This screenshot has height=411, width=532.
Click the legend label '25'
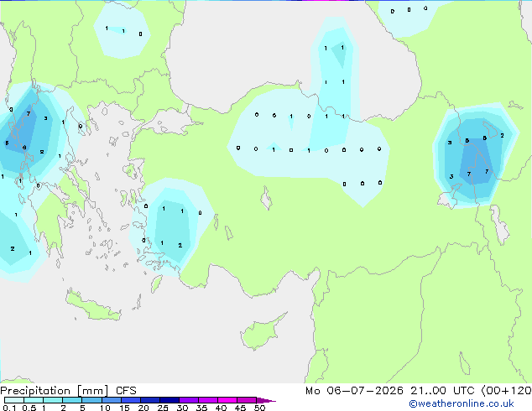pos(163,408)
